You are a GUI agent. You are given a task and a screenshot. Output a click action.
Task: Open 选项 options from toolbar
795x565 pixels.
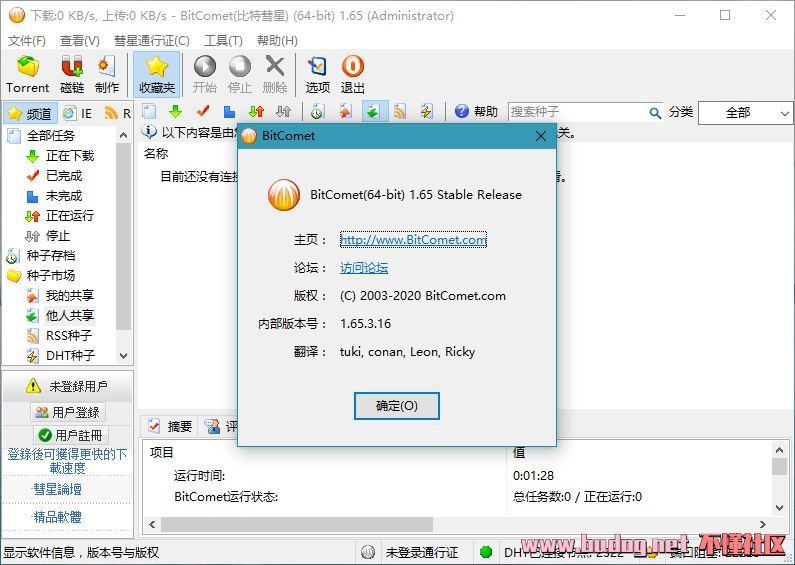coord(318,74)
